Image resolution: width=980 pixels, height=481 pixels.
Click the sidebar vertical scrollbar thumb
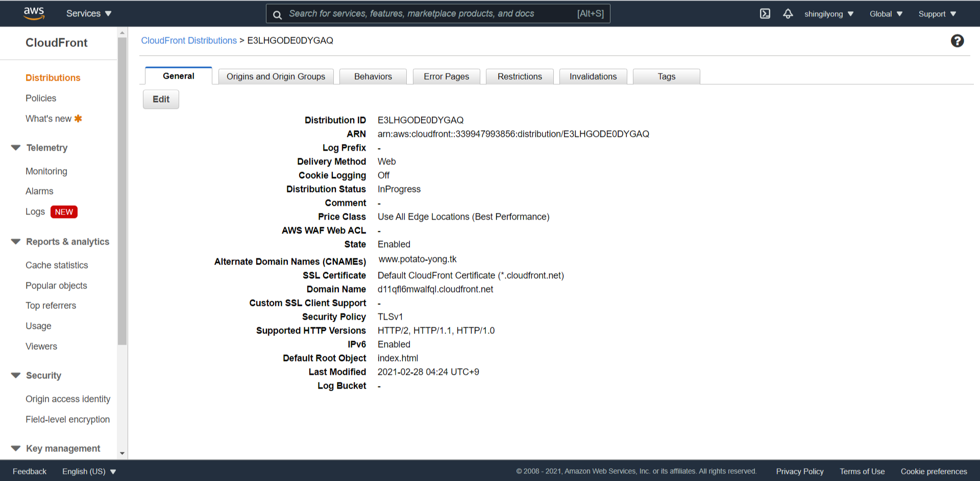(122, 191)
